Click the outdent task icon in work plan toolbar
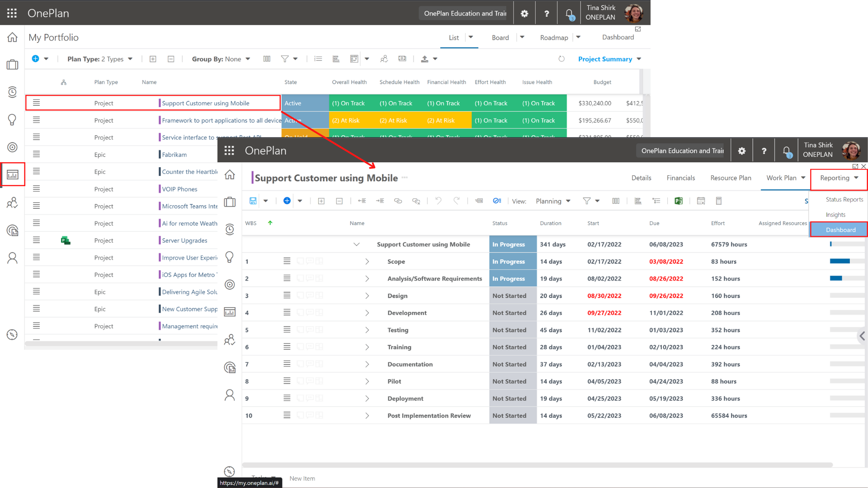Viewport: 868px width, 488px height. pyautogui.click(x=362, y=201)
